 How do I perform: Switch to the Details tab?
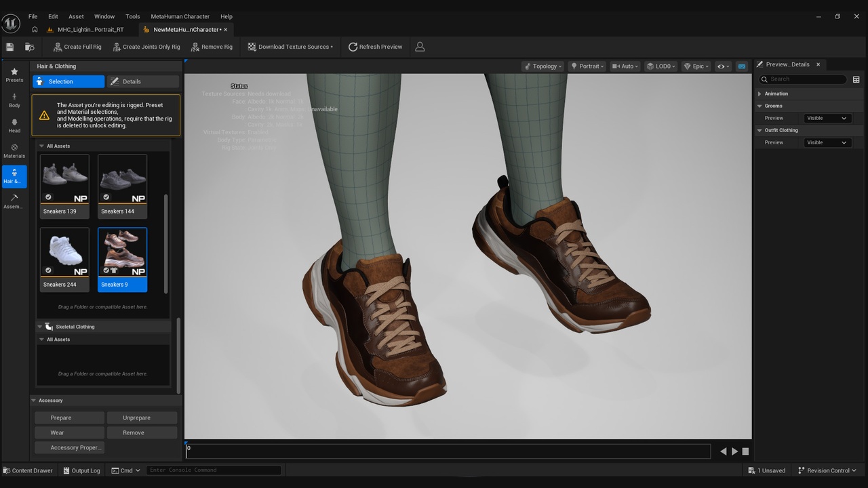[x=143, y=81]
